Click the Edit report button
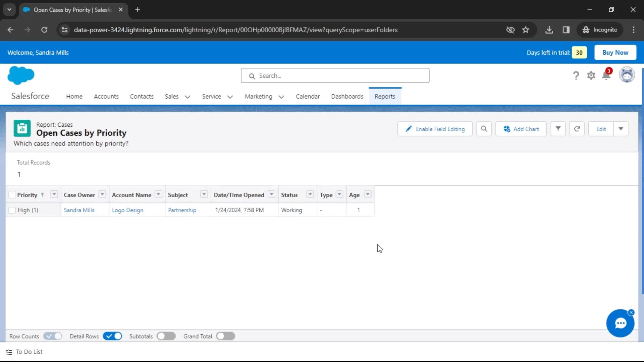The width and height of the screenshot is (644, 362). (x=601, y=129)
